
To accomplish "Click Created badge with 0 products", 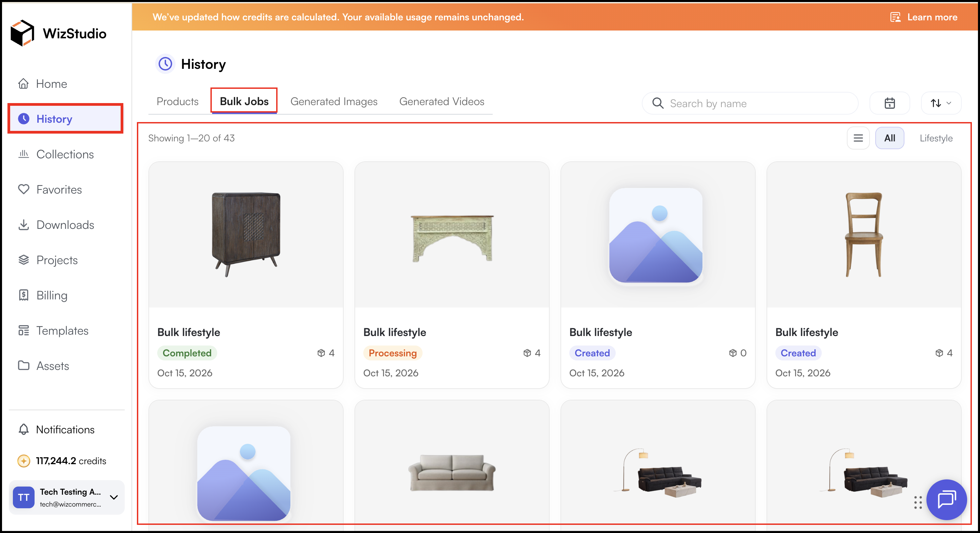I will click(x=592, y=353).
